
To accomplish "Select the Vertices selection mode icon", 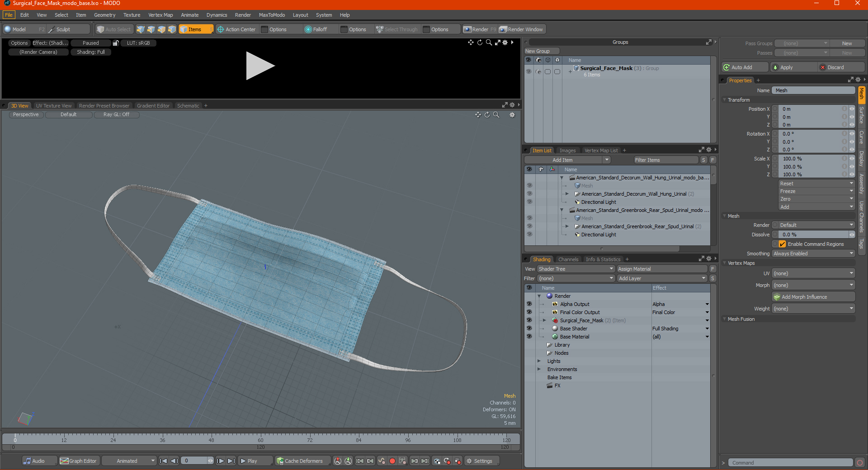I will click(141, 29).
